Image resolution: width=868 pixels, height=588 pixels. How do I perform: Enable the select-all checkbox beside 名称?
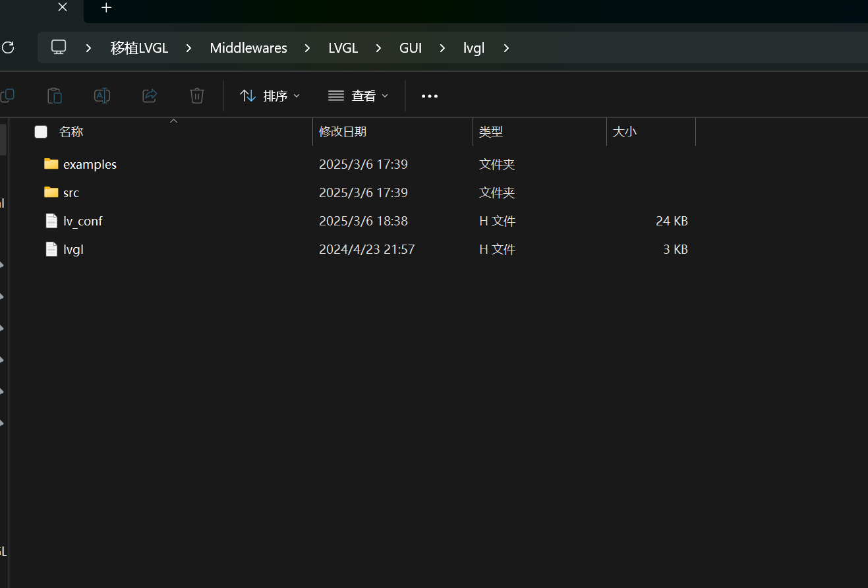click(x=40, y=131)
